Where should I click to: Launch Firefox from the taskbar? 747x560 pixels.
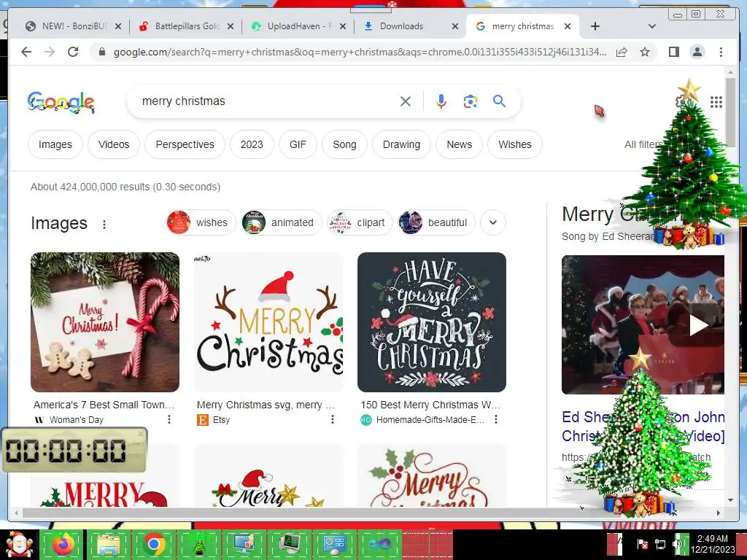(x=63, y=545)
